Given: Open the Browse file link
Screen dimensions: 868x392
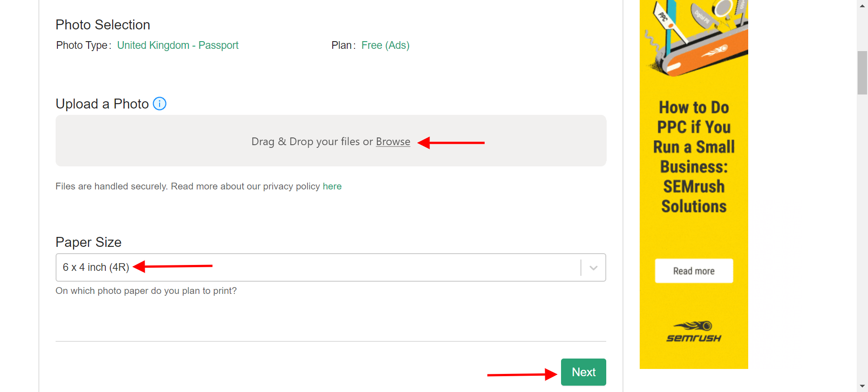Looking at the screenshot, I should [393, 142].
